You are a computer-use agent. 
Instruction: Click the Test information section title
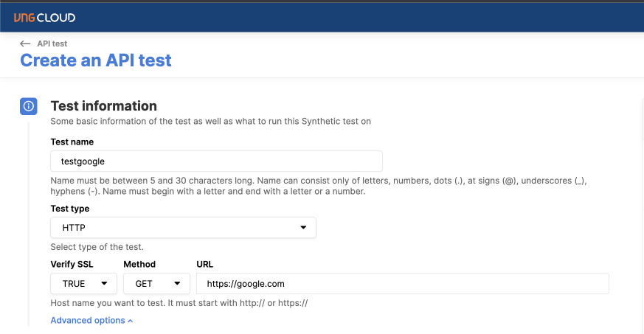coord(103,106)
